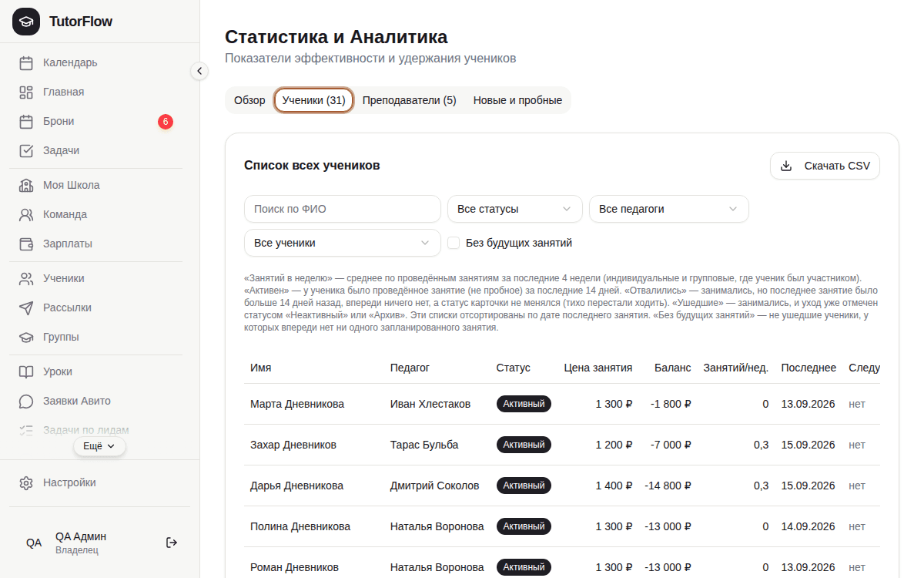Click the Задачи по лидам list icon
This screenshot has height=578, width=924.
(x=26, y=430)
